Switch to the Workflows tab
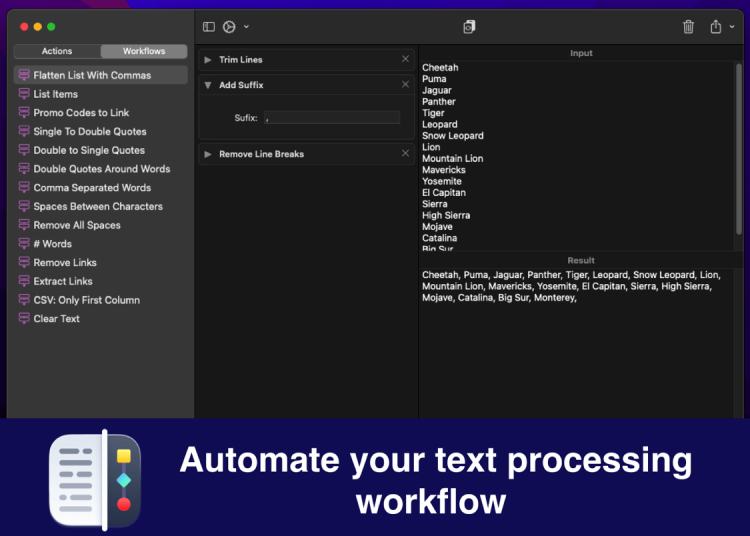The image size is (750, 536). pos(144,51)
